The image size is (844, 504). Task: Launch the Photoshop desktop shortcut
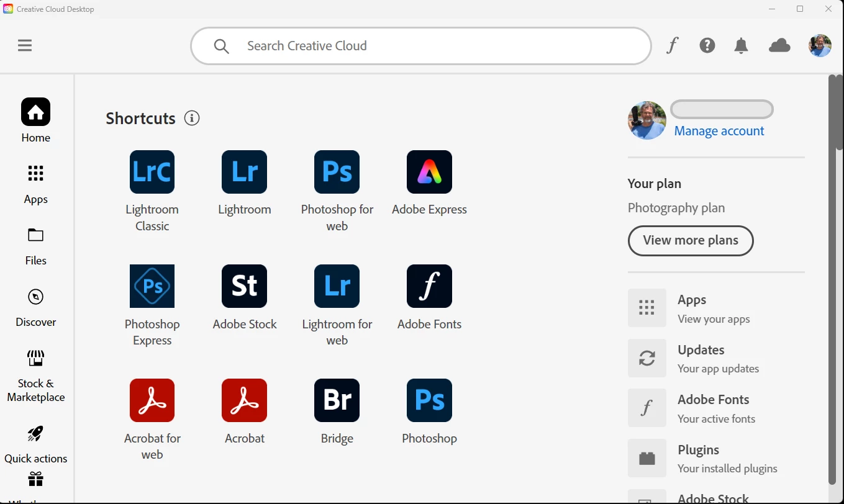pos(429,412)
